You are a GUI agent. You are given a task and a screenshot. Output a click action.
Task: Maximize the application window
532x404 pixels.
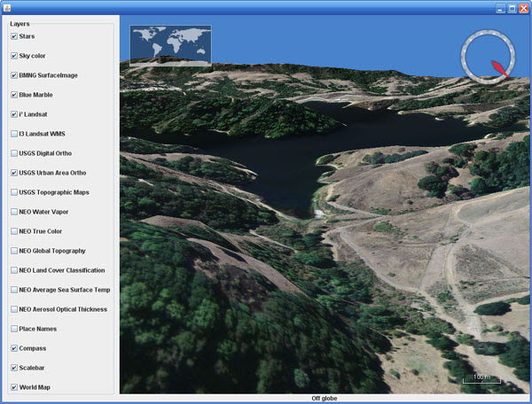[x=512, y=9]
